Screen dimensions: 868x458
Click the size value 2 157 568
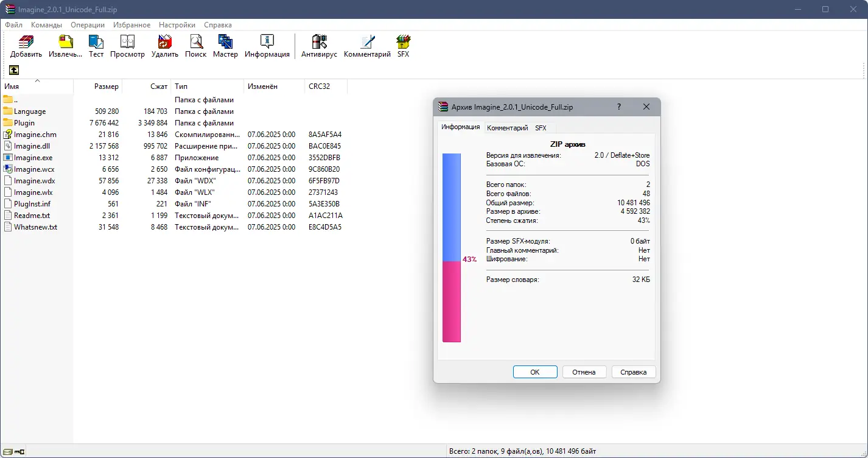coord(104,146)
